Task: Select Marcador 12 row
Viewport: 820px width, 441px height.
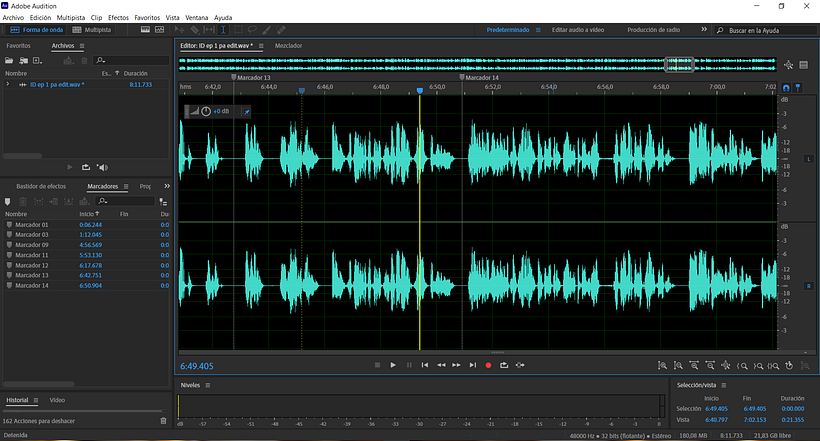Action: (x=86, y=265)
